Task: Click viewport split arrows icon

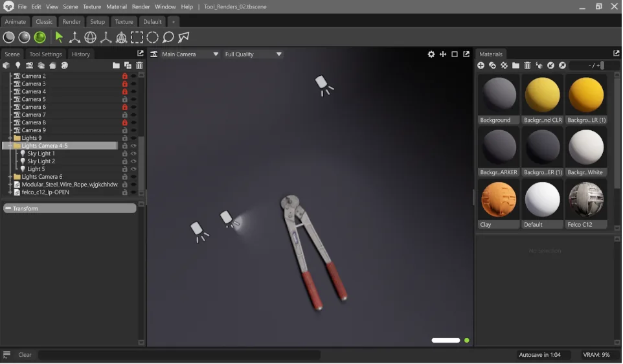Action: (442, 54)
